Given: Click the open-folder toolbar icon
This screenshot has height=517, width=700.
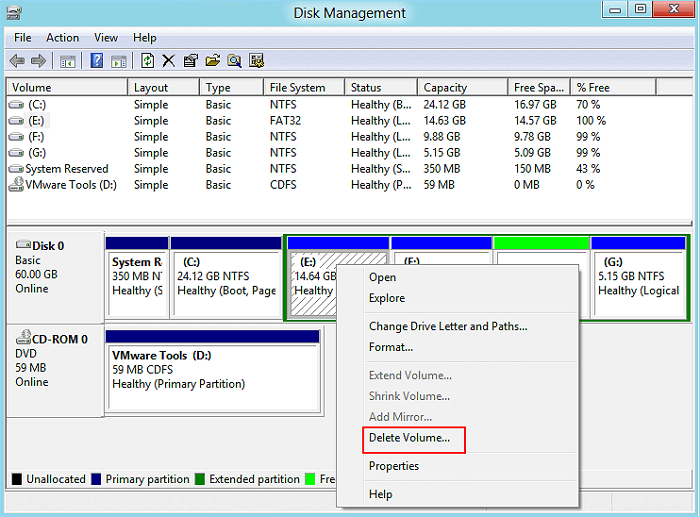Looking at the screenshot, I should tap(212, 61).
